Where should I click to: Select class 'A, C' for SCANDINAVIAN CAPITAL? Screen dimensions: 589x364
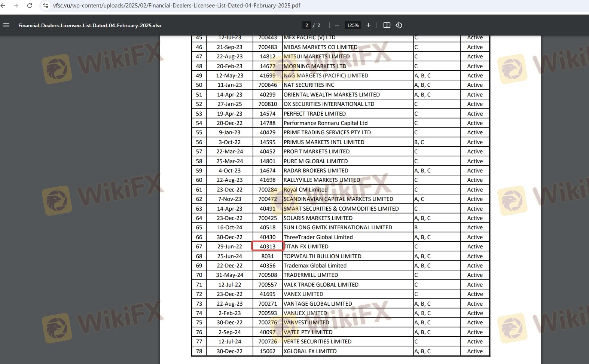click(x=419, y=199)
